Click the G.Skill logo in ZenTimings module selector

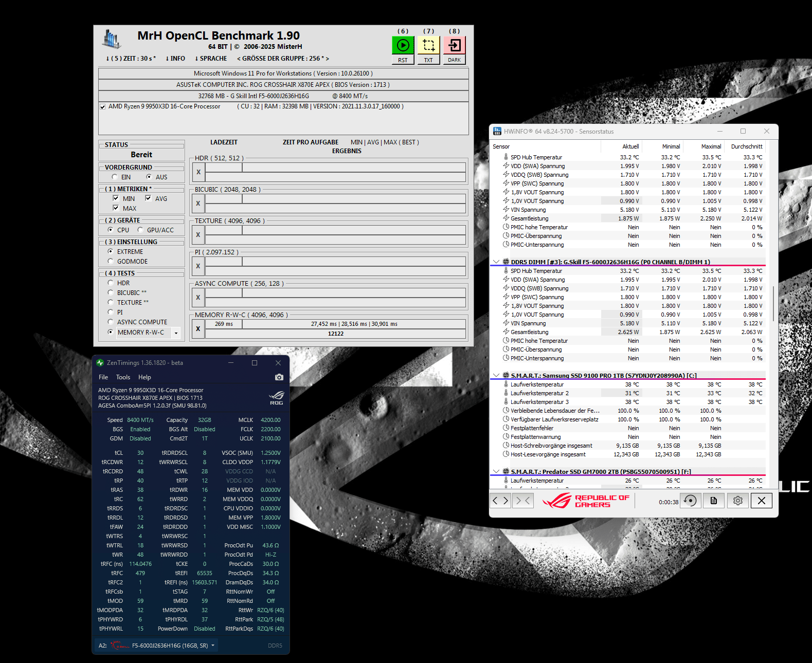coord(119,646)
